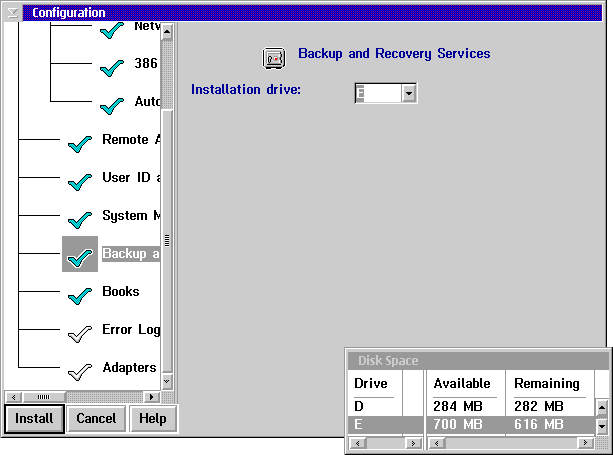The image size is (613, 455).
Task: Click the Backup and Recovery Services safe icon
Action: (274, 59)
